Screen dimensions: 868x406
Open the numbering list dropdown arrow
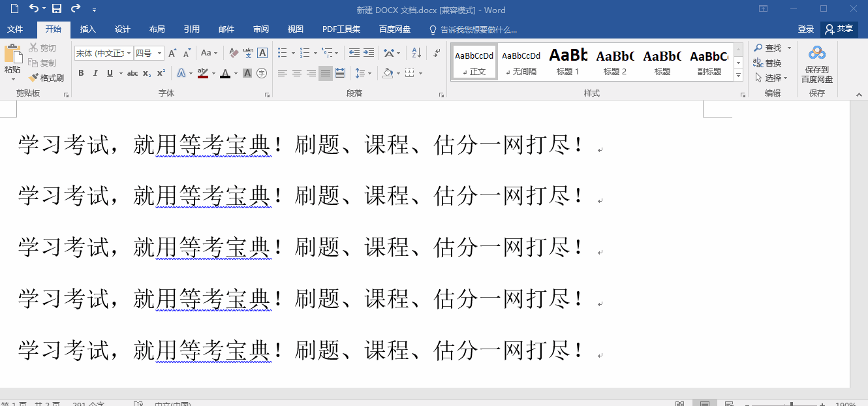point(315,53)
